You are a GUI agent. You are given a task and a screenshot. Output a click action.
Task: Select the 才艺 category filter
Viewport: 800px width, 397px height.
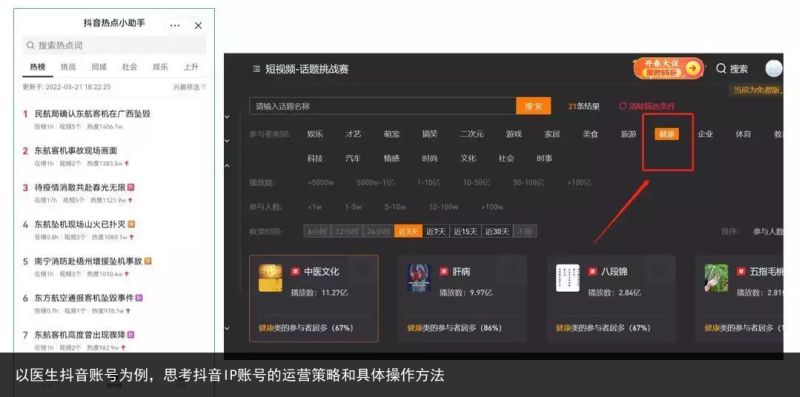(x=353, y=134)
